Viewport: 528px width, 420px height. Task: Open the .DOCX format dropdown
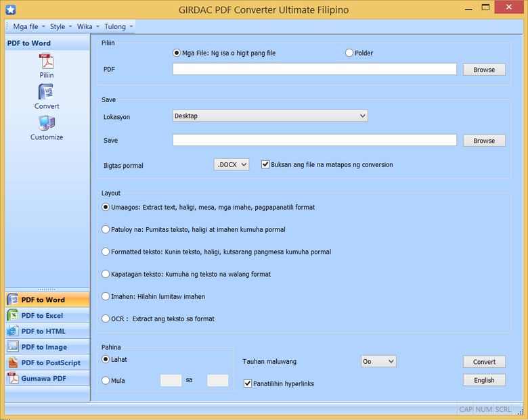pos(232,164)
